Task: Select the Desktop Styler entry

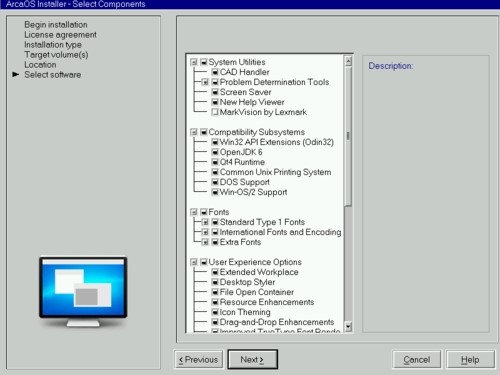Action: [247, 282]
